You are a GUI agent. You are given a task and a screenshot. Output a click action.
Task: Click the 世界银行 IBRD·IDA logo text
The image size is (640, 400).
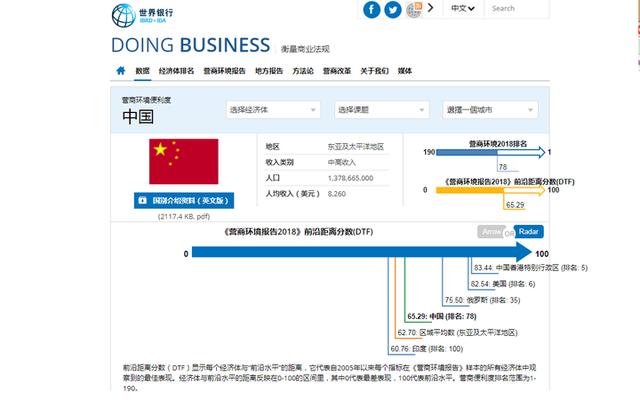(x=156, y=15)
